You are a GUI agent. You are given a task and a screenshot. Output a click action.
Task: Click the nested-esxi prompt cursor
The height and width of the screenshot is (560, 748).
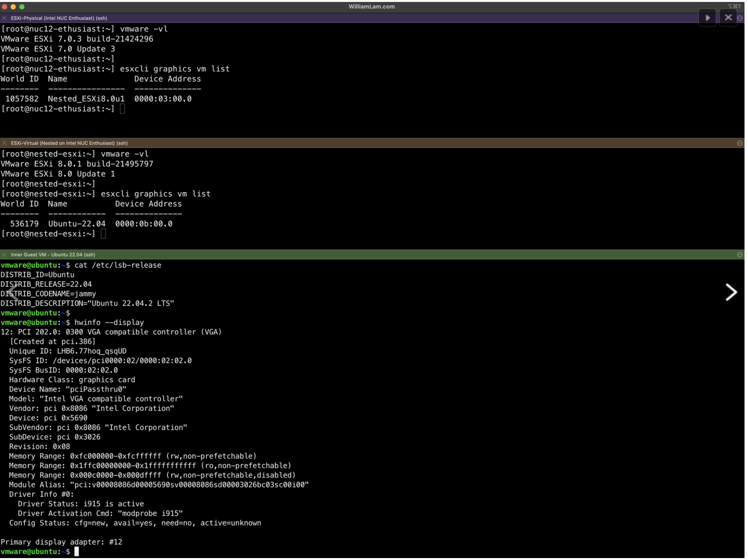click(x=104, y=235)
